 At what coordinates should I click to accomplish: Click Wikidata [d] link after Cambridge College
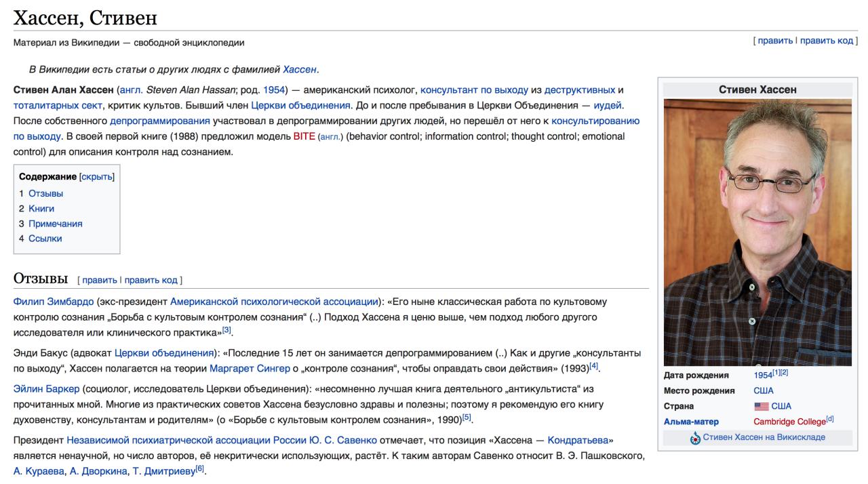[x=829, y=420]
